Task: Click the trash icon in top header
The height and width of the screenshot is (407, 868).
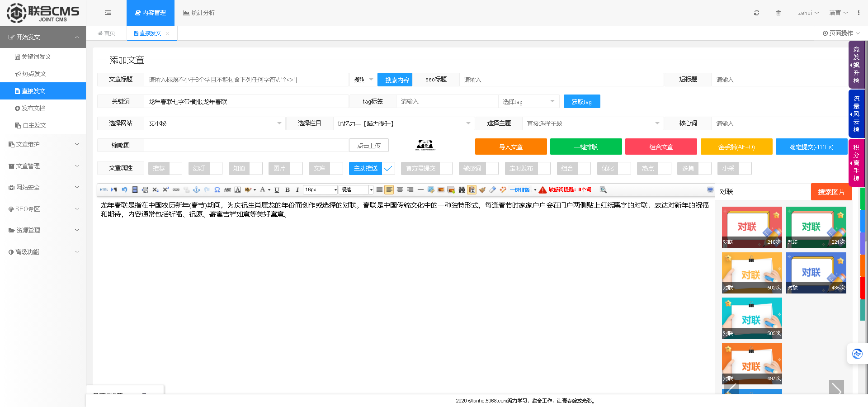Action: point(778,13)
